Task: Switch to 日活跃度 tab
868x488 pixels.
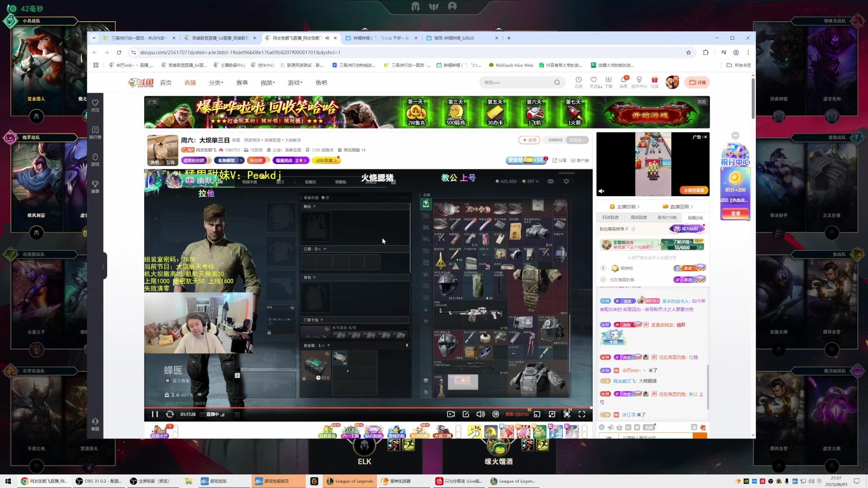Action: pyautogui.click(x=610, y=217)
